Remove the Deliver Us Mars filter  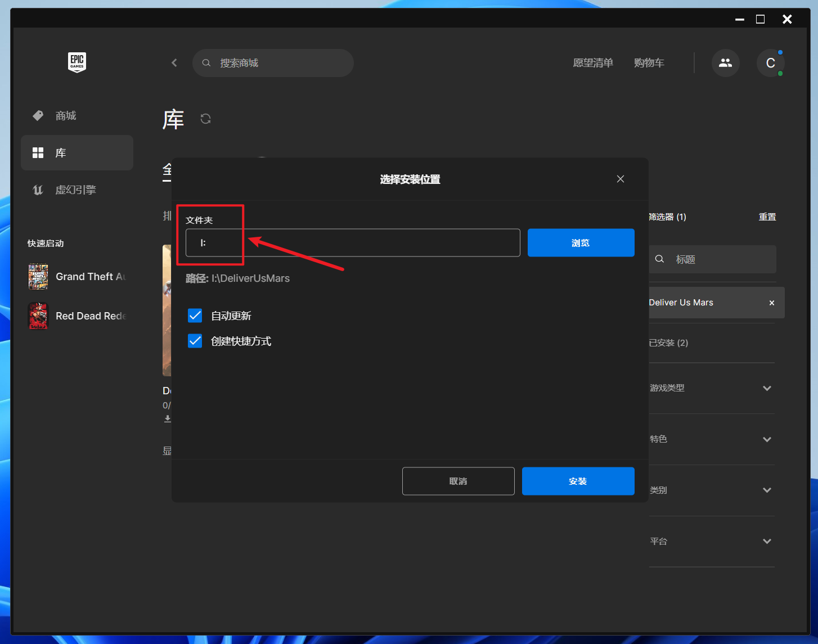(x=772, y=303)
